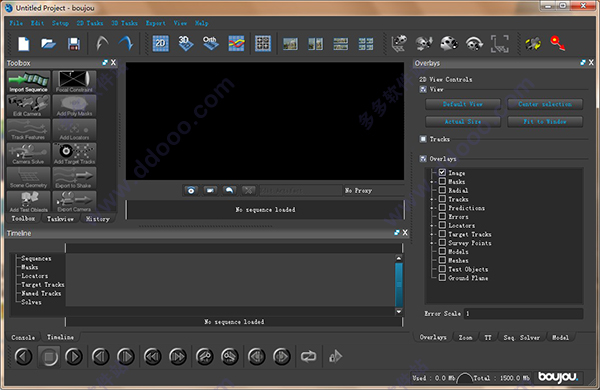Toggle the loop playback icon
The image size is (600, 390).
click(x=308, y=357)
